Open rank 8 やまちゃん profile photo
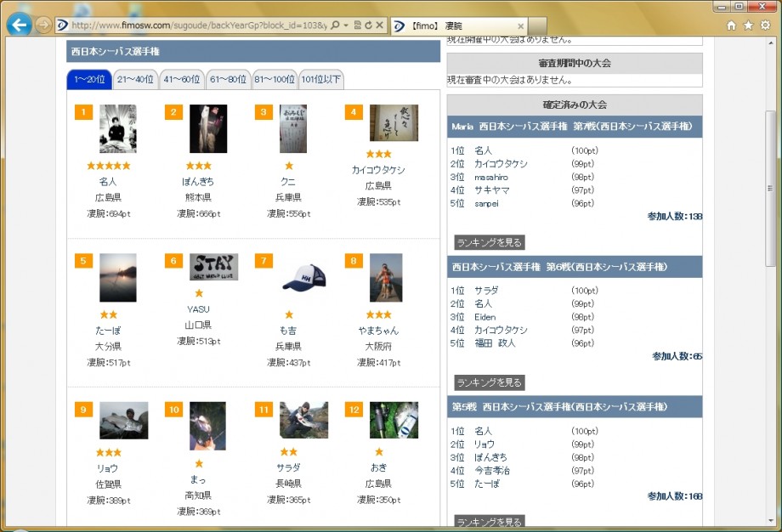The image size is (782, 532). pyautogui.click(x=386, y=278)
